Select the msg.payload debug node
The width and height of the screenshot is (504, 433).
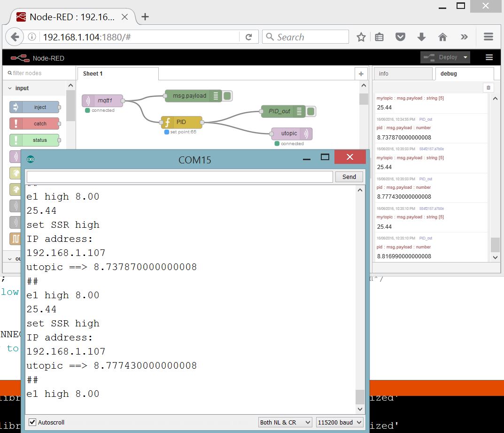tap(193, 96)
